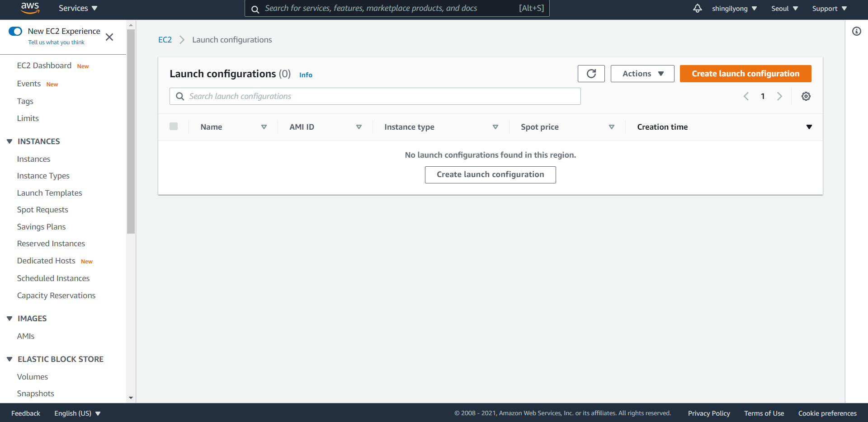Click the top AWS services search field
The height and width of the screenshot is (422, 868).
[x=397, y=8]
